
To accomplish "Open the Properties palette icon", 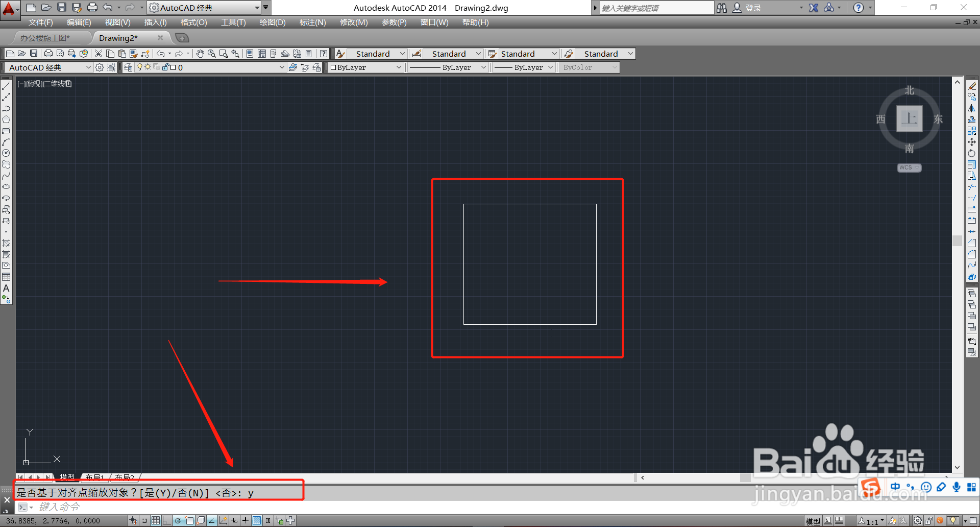I will click(250, 54).
